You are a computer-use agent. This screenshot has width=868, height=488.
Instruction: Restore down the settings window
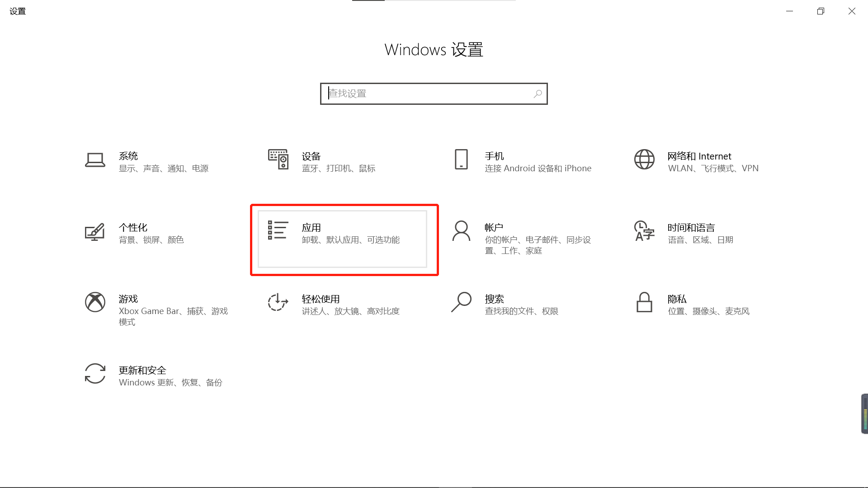[821, 11]
